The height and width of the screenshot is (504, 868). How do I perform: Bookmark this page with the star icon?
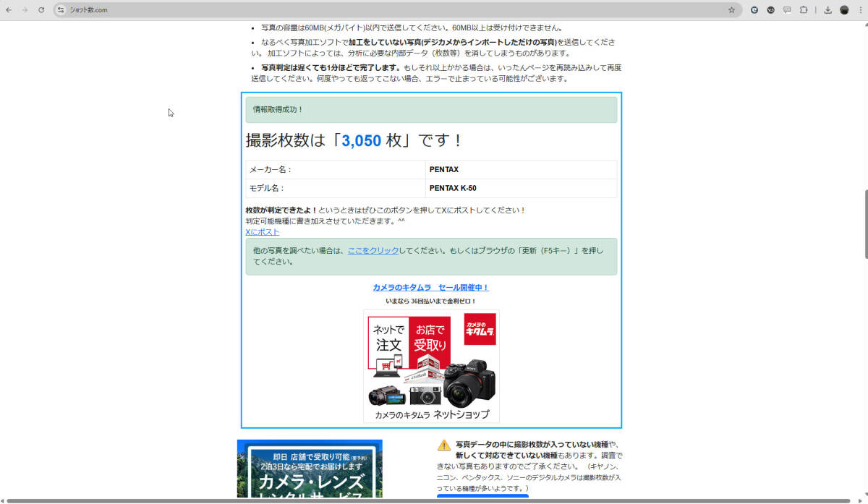point(731,10)
